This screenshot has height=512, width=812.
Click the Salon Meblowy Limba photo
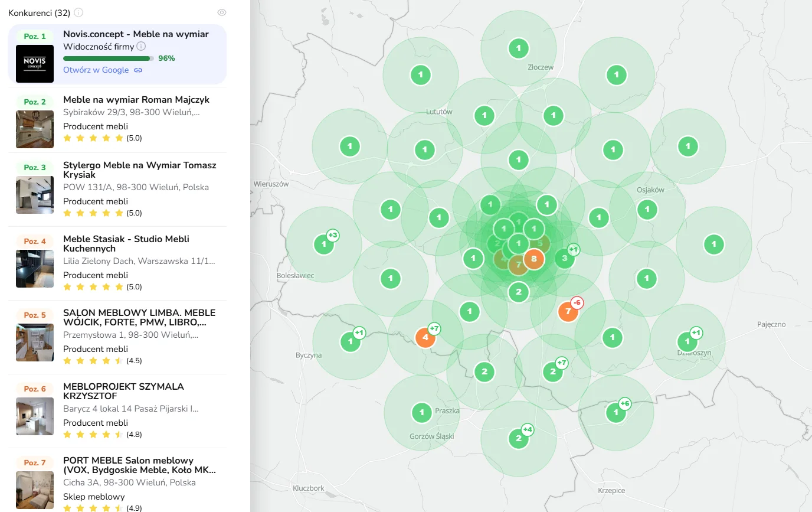tap(35, 343)
